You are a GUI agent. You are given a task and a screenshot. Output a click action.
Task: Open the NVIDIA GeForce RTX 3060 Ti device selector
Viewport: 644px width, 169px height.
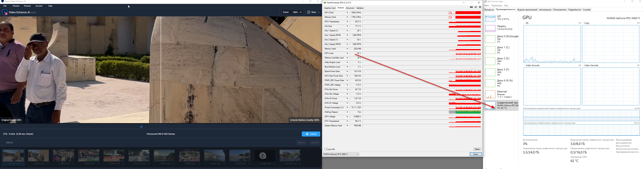click(x=341, y=154)
